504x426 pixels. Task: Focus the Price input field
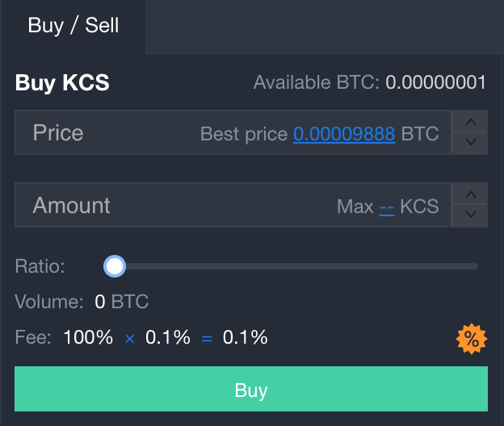point(233,132)
